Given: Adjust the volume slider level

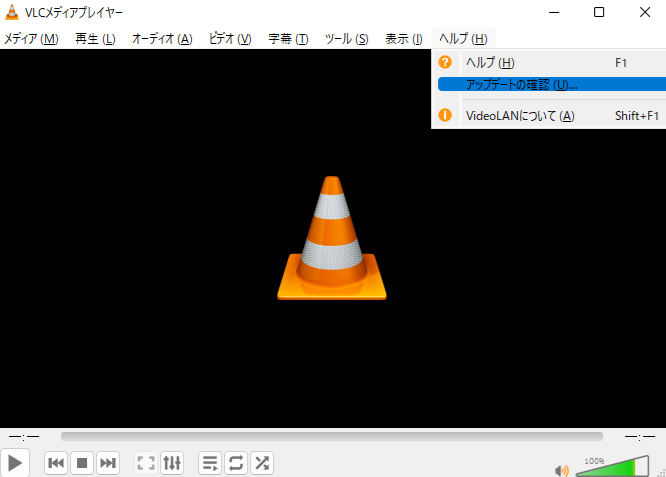Looking at the screenshot, I should click(x=611, y=467).
